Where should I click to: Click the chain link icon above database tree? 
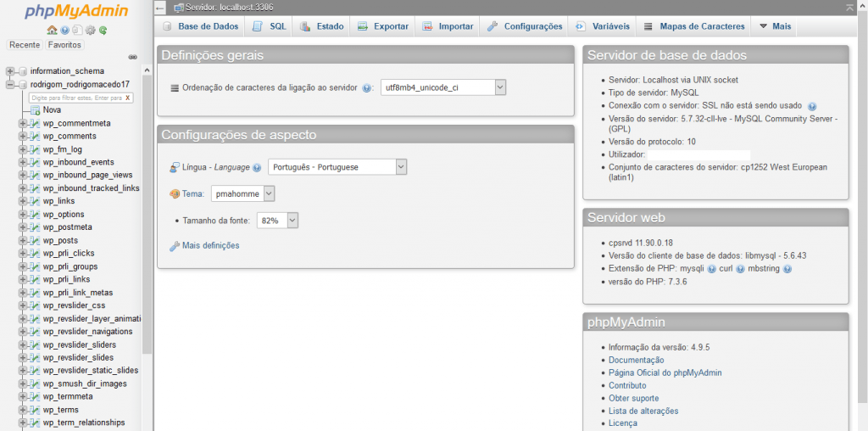[x=132, y=57]
